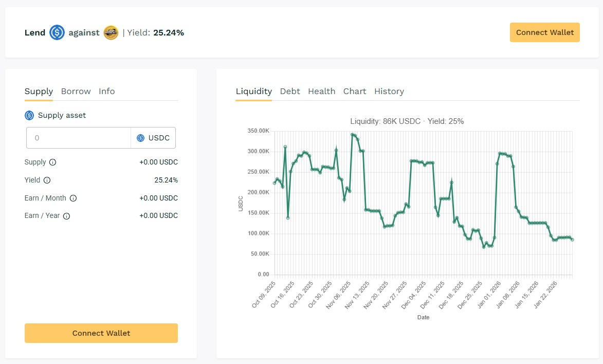Select the Liquidity tab
Viewport: 603px width, 364px height.
click(x=253, y=92)
